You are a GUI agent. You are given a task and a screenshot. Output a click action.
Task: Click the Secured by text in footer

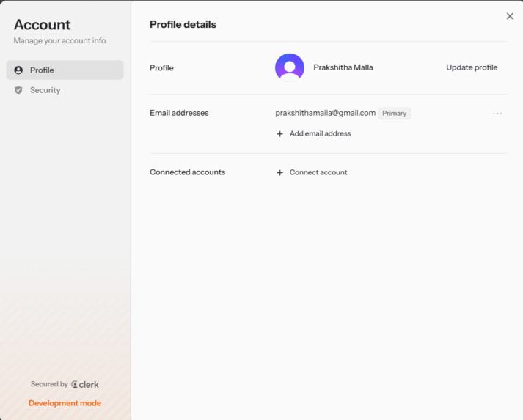(x=49, y=384)
